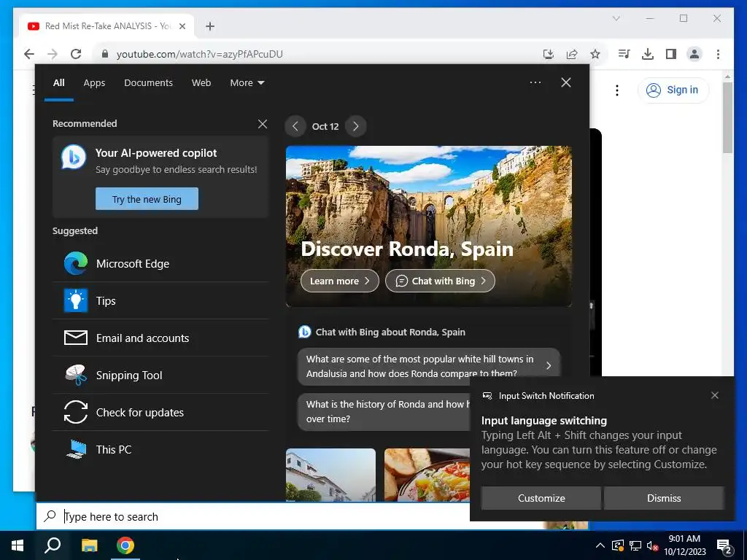Open question about popular white hill towns
747x560 pixels.
click(x=428, y=366)
